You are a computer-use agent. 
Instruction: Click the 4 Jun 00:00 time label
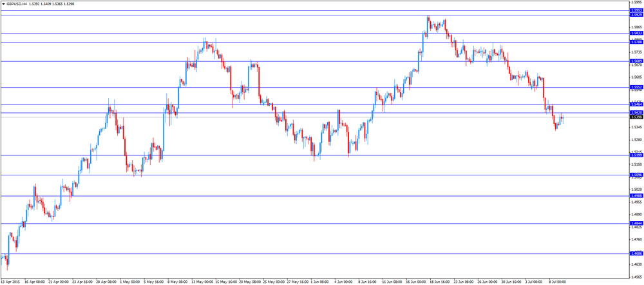[343, 282]
